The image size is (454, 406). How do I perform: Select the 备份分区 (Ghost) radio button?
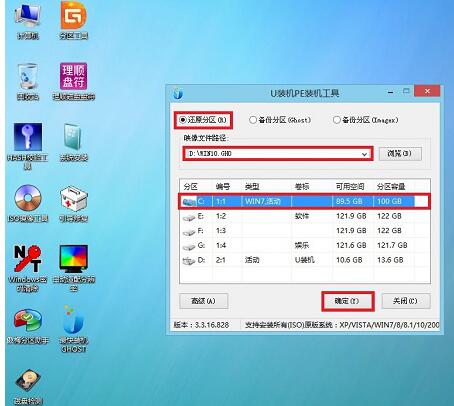point(253,120)
